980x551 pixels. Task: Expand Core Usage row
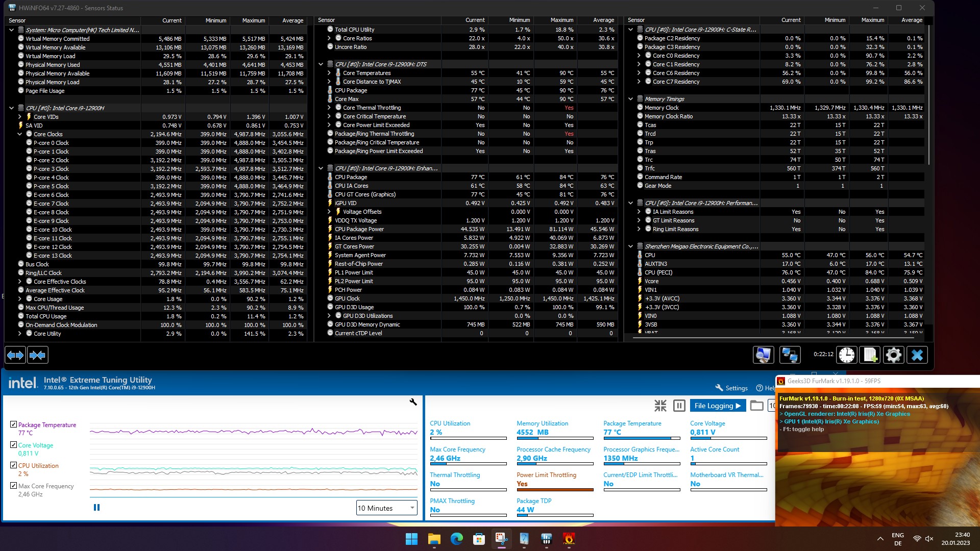click(19, 299)
